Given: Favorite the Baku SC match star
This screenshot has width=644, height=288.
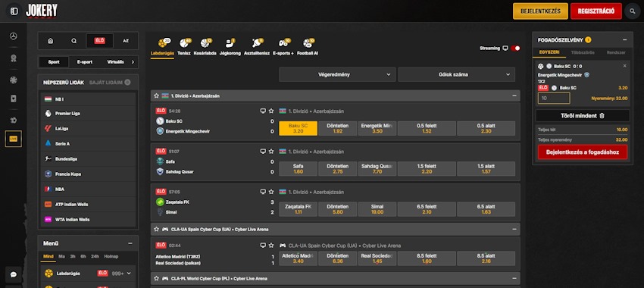Looking at the screenshot, I should 271,111.
